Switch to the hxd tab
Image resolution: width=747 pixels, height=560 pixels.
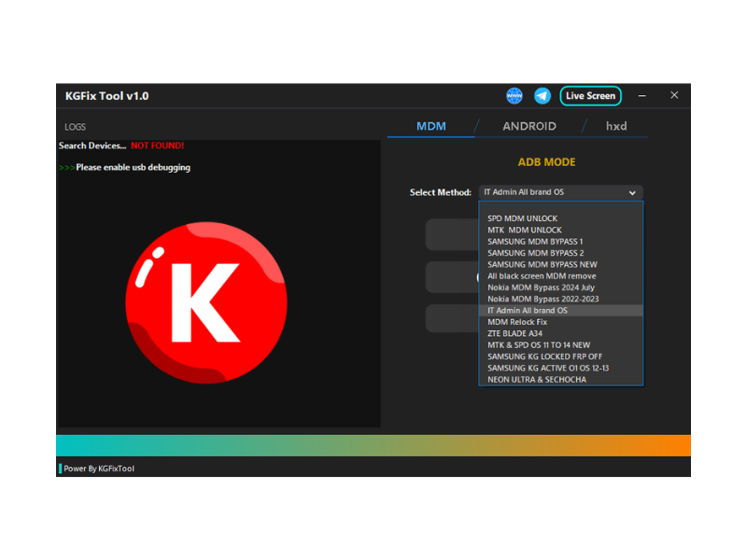point(616,126)
